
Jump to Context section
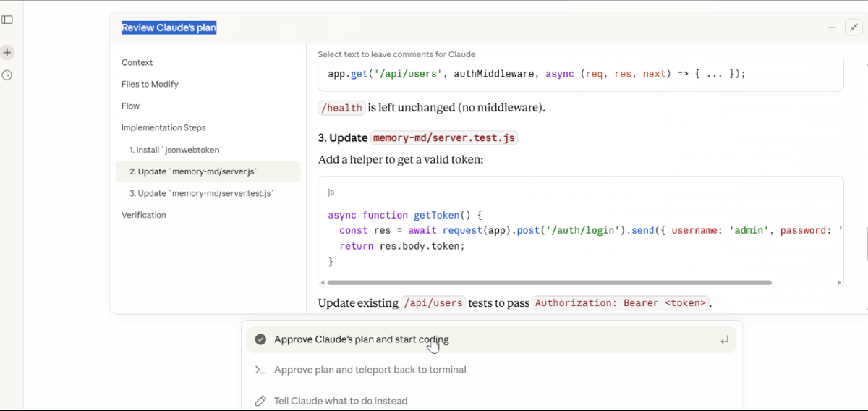[x=137, y=63]
